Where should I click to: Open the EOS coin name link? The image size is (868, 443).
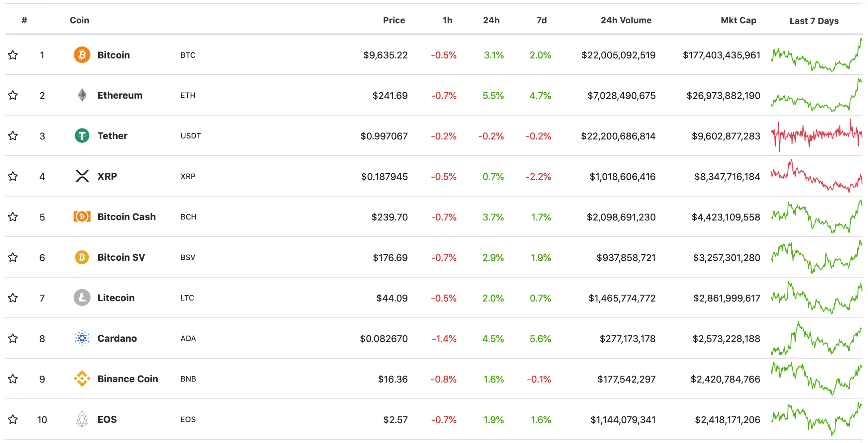(x=107, y=419)
